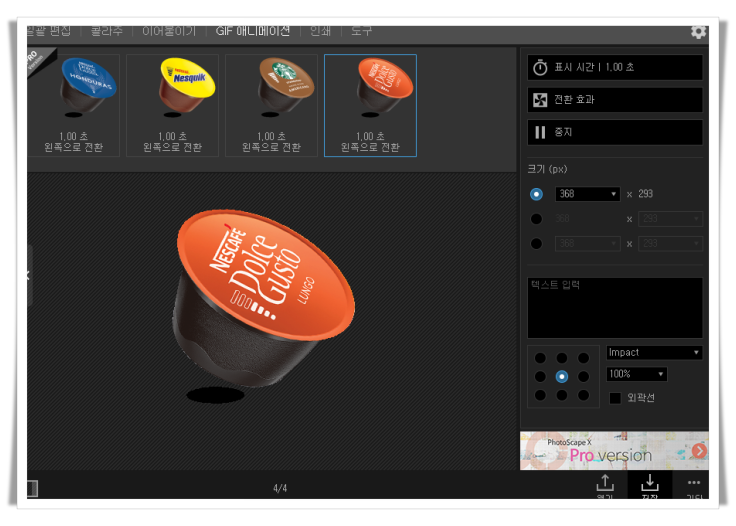Screen dimensions: 736x526
Task: Click the pause icon to stop playback
Action: tap(540, 132)
